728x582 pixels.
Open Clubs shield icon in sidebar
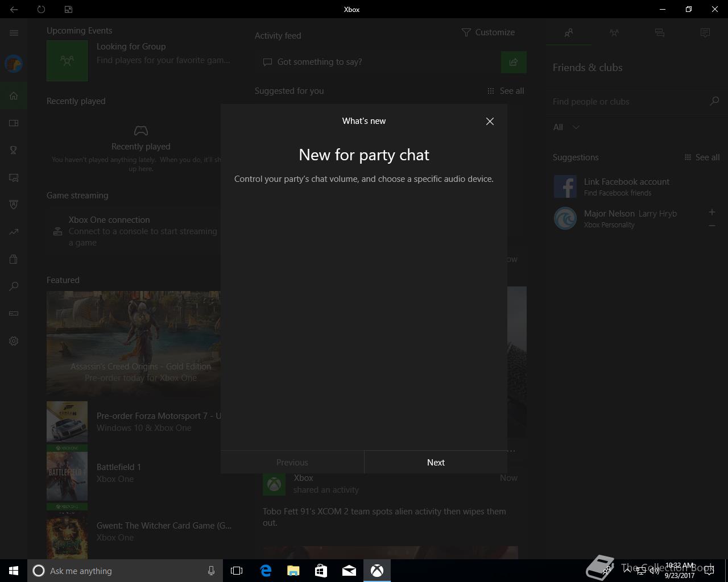click(14, 205)
